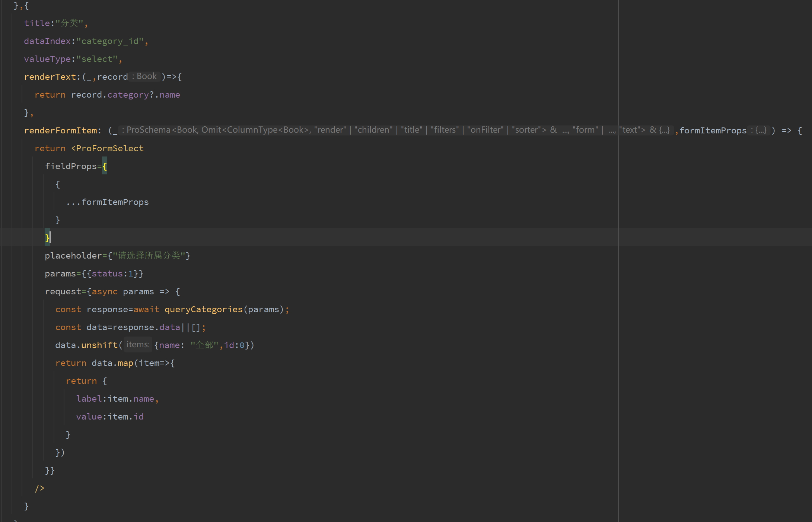Image resolution: width=812 pixels, height=522 pixels.
Task: Expand the {...} hint after "text">
Action: point(665,130)
